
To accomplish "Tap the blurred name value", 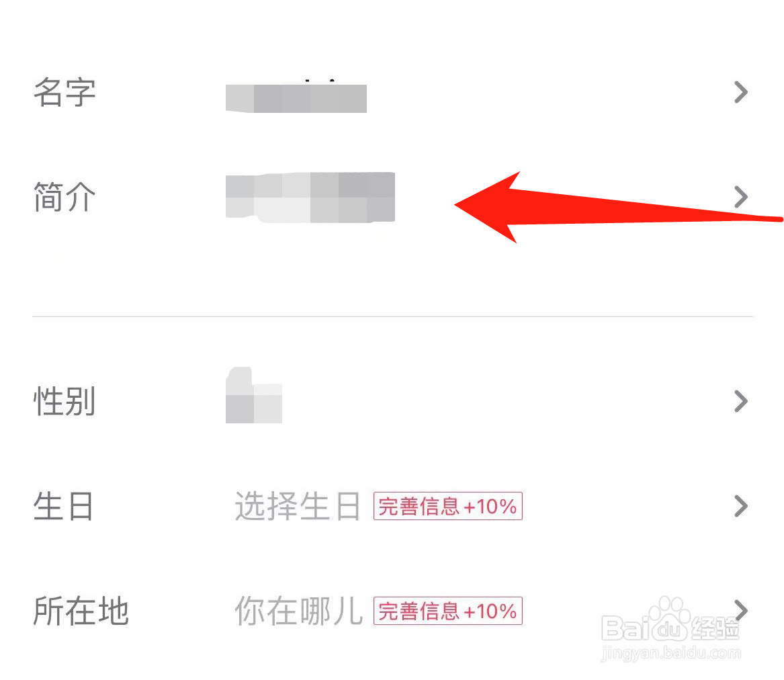I will [x=296, y=98].
